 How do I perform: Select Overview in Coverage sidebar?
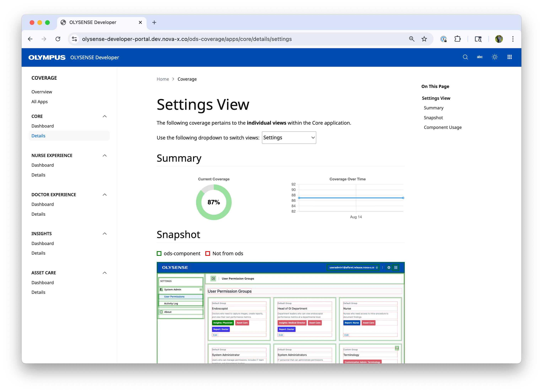[x=42, y=92]
